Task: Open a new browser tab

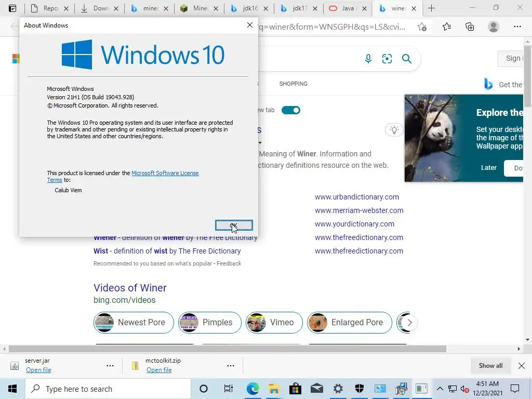Action: click(x=431, y=8)
